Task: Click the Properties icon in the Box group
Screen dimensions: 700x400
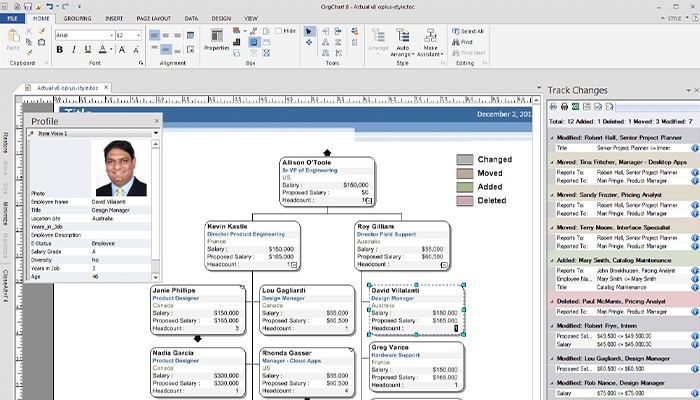Action: 216,37
